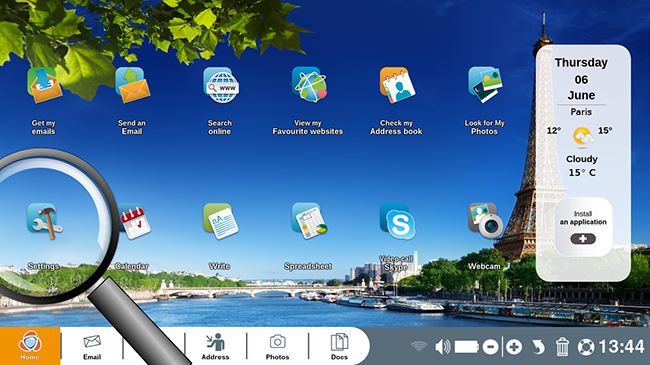
Task: Click the speaker volume icon
Action: 443,347
